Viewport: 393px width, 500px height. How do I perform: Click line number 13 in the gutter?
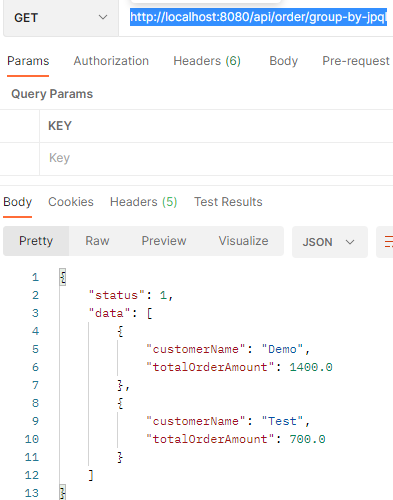[x=32, y=493]
